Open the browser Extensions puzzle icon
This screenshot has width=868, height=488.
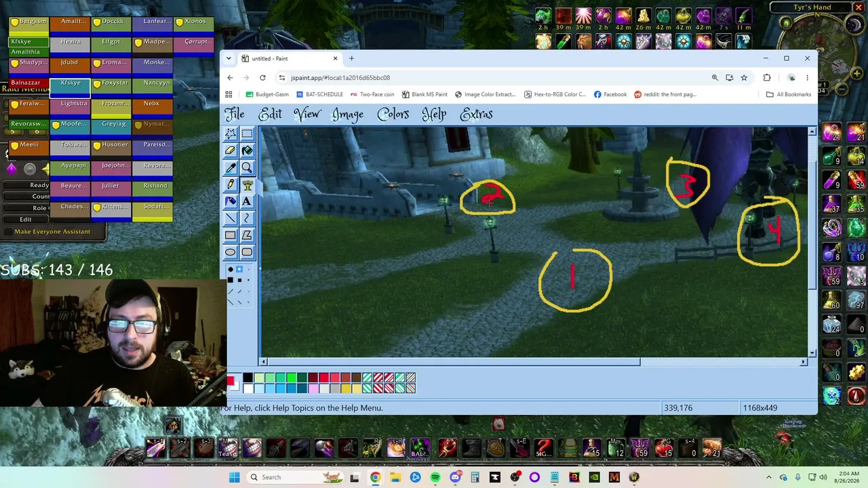[x=767, y=77]
